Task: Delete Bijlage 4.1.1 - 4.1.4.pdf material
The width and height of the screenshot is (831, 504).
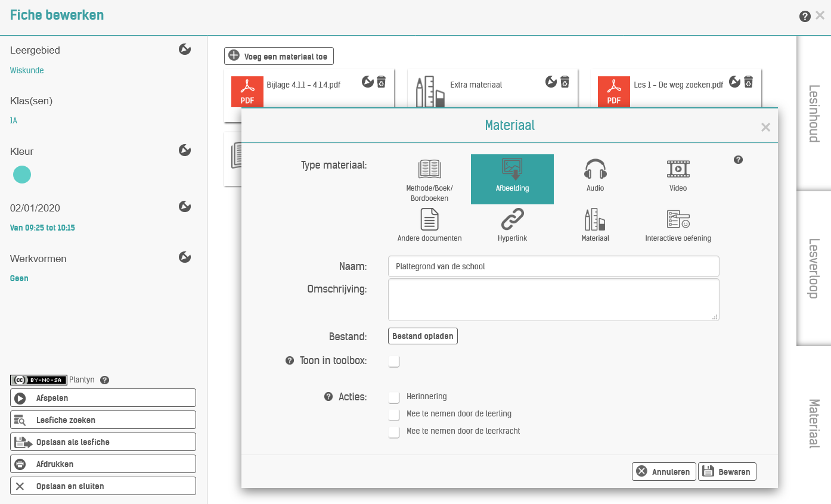Action: pyautogui.click(x=382, y=82)
